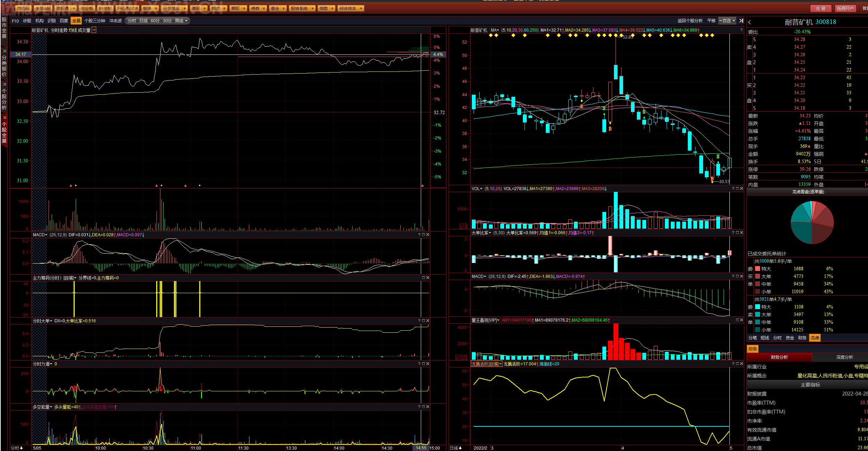Image resolution: width=868 pixels, height=451 pixels.
Task: Open the F10 tab
Action: click(x=15, y=21)
